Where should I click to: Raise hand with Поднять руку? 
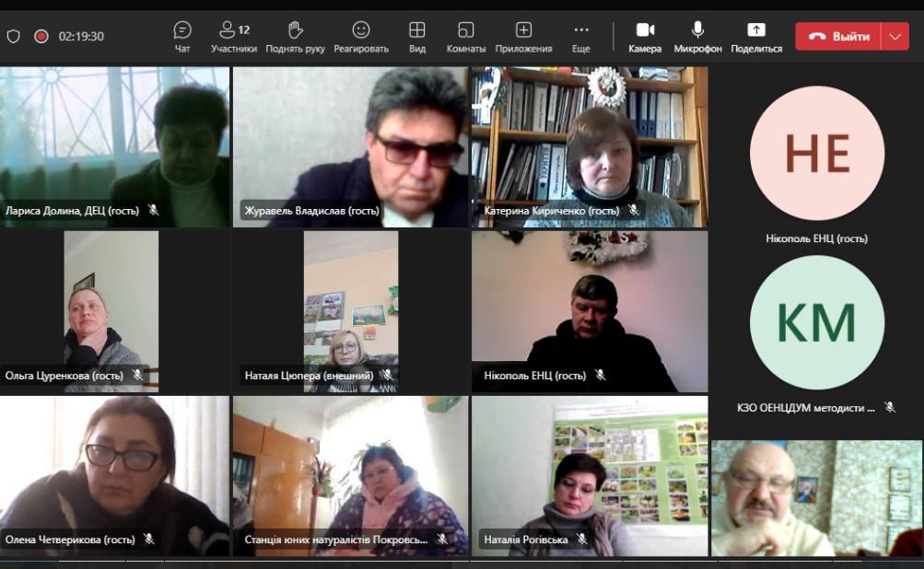(x=295, y=36)
